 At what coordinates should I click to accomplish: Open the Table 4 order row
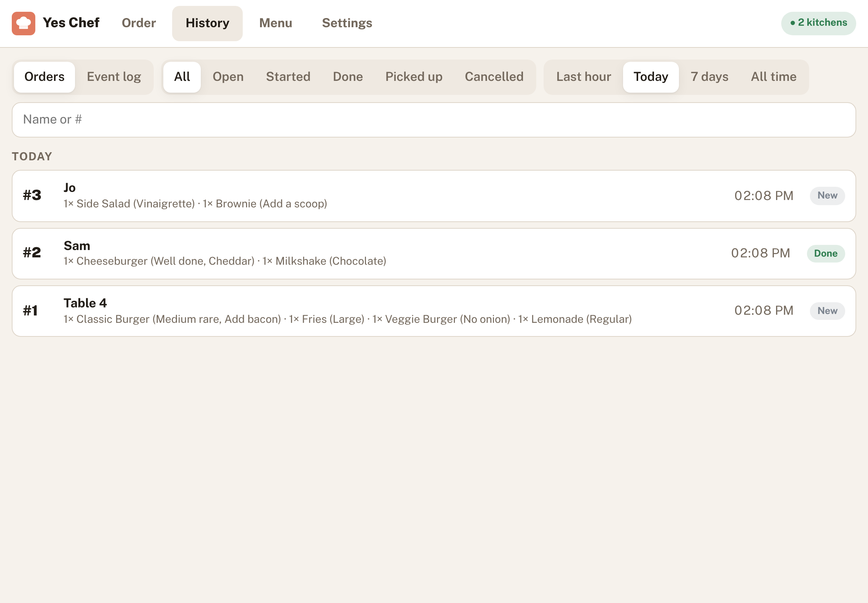coord(434,311)
